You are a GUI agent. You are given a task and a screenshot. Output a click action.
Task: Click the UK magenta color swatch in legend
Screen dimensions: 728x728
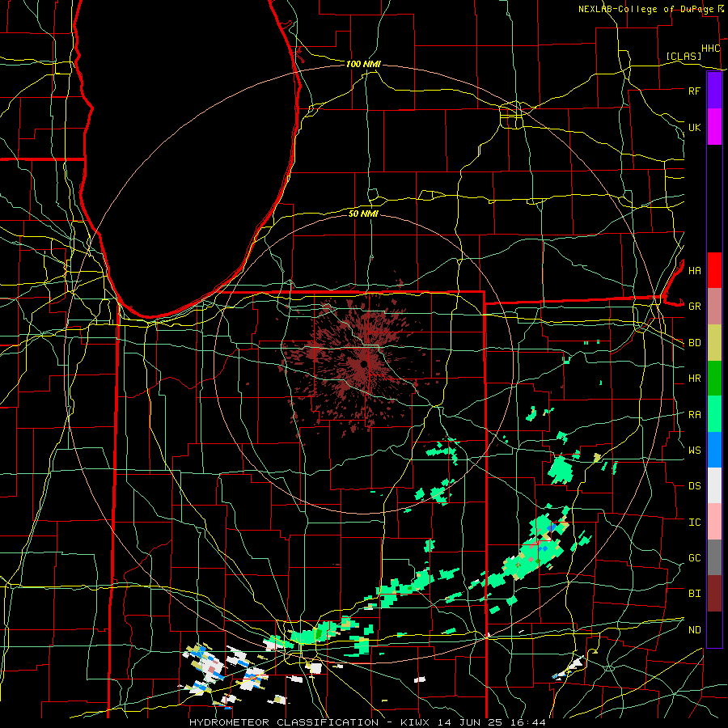[714, 127]
